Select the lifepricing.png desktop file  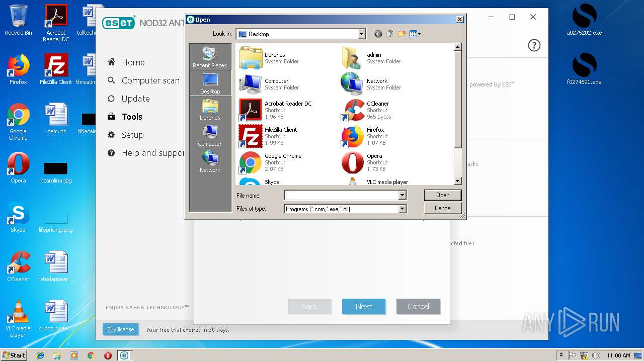(56, 221)
